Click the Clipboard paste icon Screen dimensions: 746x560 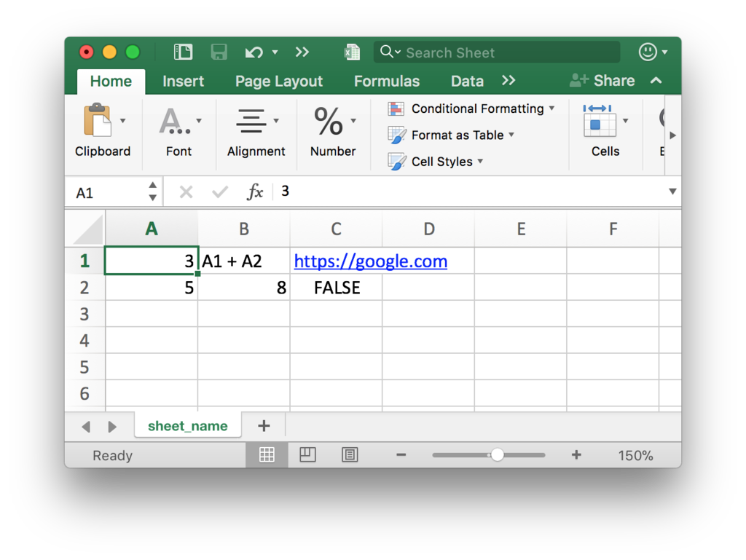pyautogui.click(x=97, y=120)
